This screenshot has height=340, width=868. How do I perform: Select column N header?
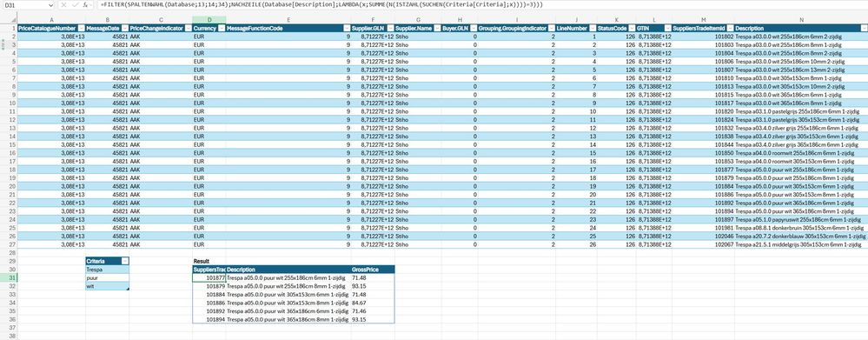pos(801,20)
